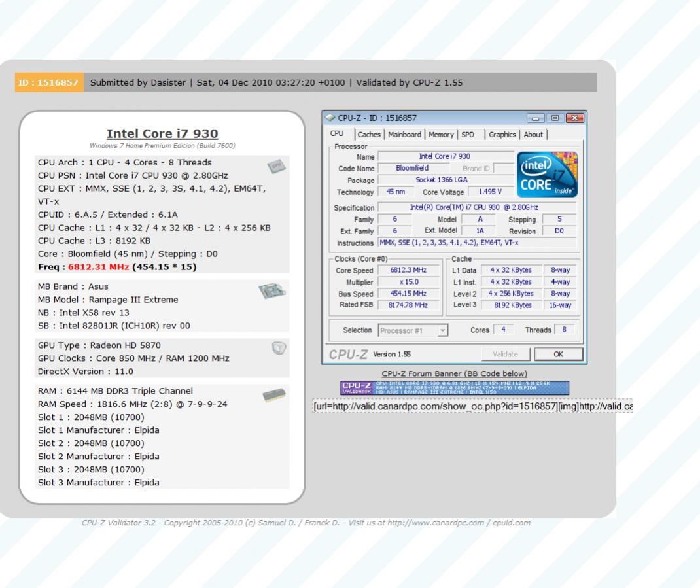Click the GPU Type Radeon HD 5870 line
Viewport: 700px width, 588px height.
tap(99, 345)
